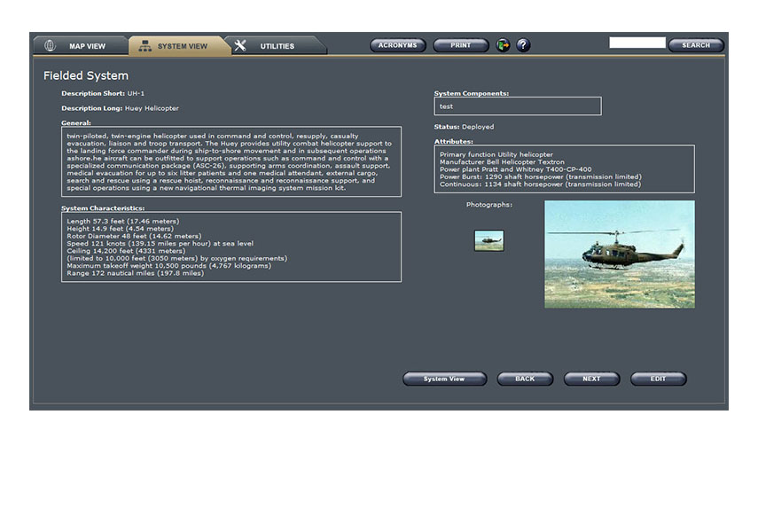Click the large Huey helicopter photograph
Image resolution: width=758 pixels, height=532 pixels.
620,254
